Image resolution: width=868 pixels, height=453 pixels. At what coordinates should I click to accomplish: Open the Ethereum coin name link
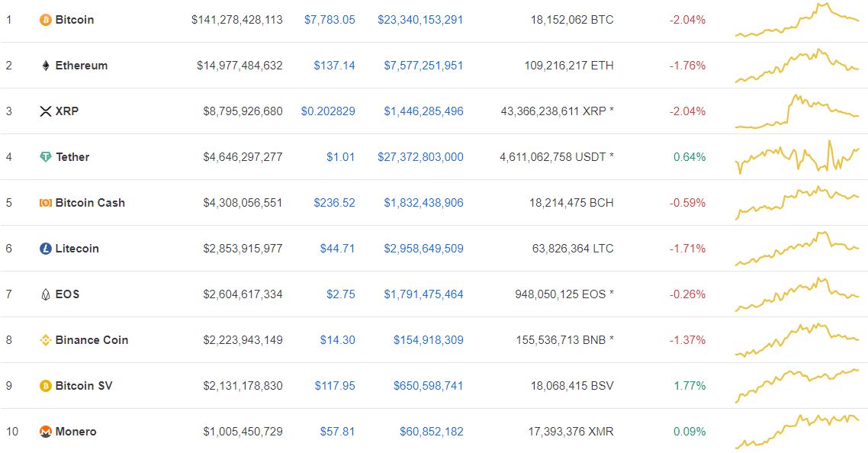pyautogui.click(x=82, y=66)
